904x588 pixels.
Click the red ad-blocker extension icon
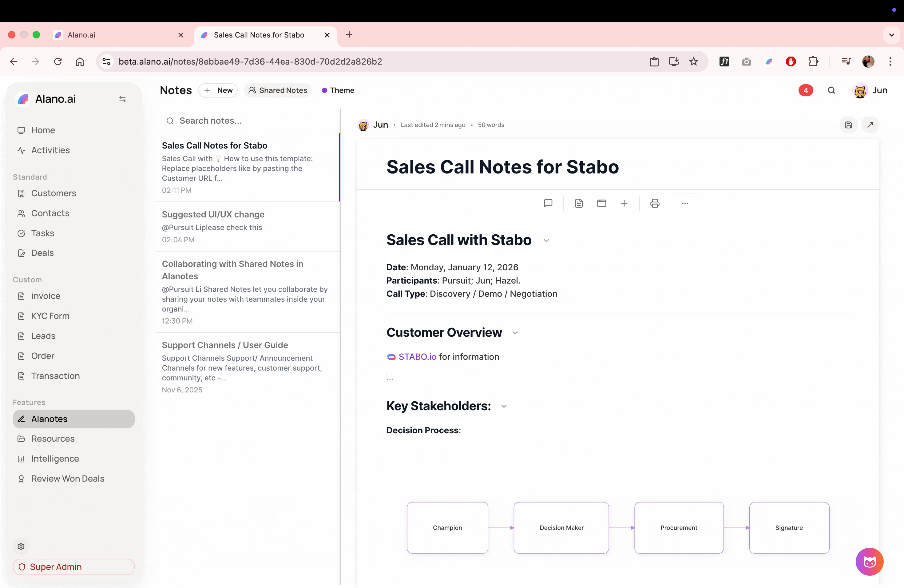[791, 62]
